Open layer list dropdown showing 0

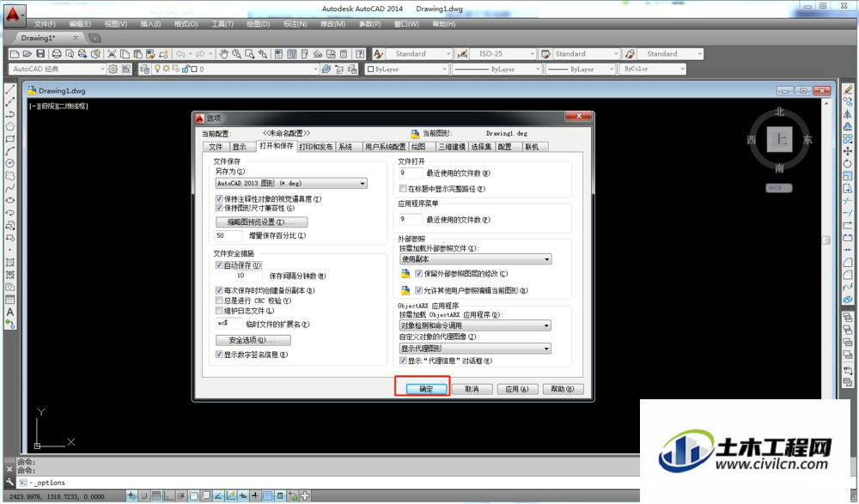point(235,69)
